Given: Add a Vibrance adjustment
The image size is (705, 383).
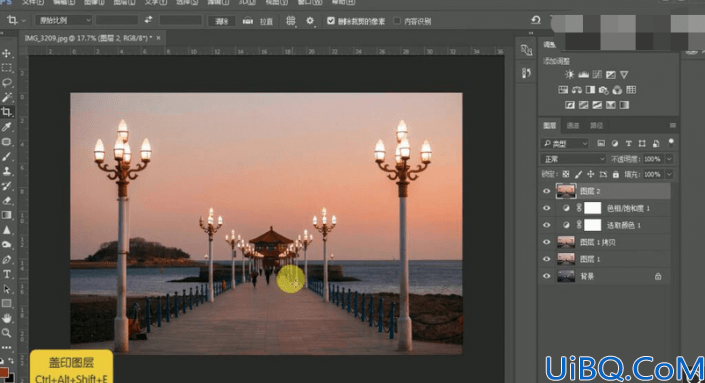Looking at the screenshot, I should (x=624, y=75).
